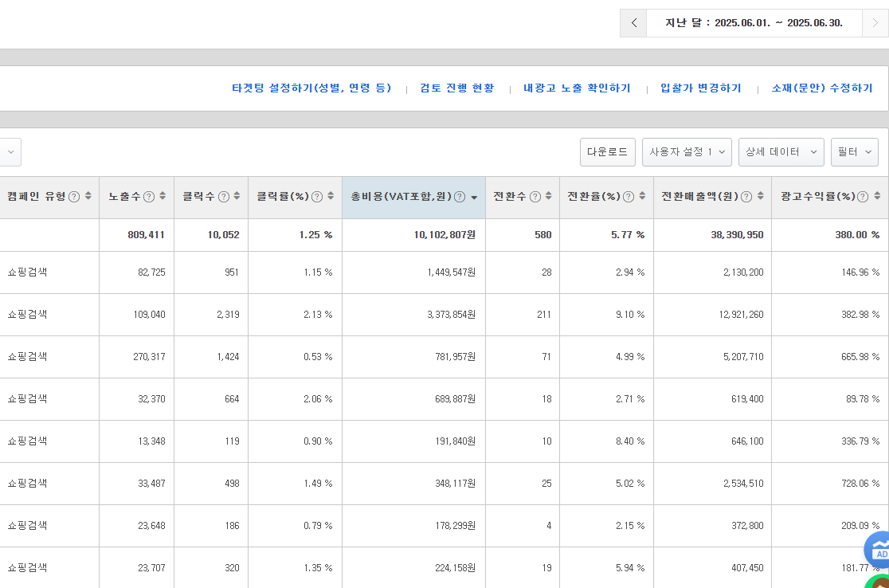Open the 필터 dropdown menu
889x588 pixels.
tap(854, 152)
